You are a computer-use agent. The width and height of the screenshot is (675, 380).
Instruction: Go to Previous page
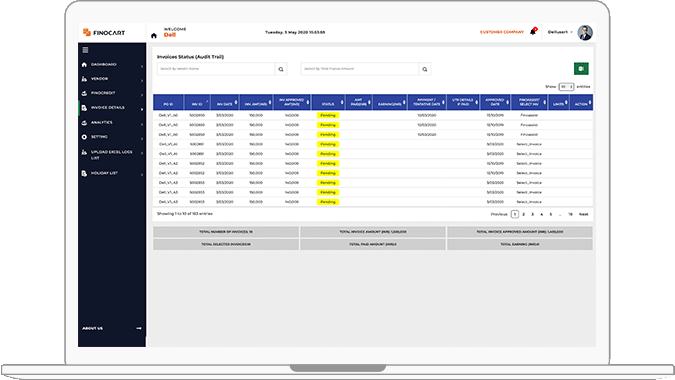coord(499,214)
